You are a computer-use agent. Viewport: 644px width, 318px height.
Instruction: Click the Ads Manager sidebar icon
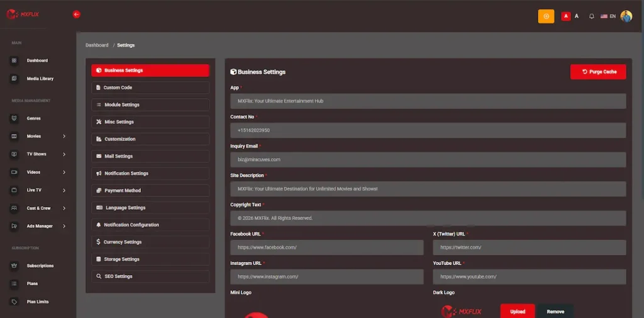tap(14, 226)
